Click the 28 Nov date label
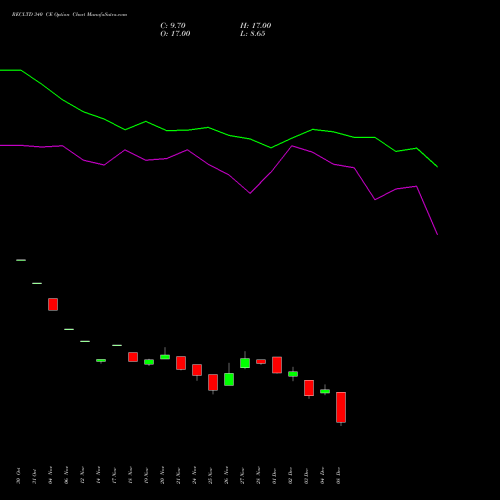 pos(258,476)
